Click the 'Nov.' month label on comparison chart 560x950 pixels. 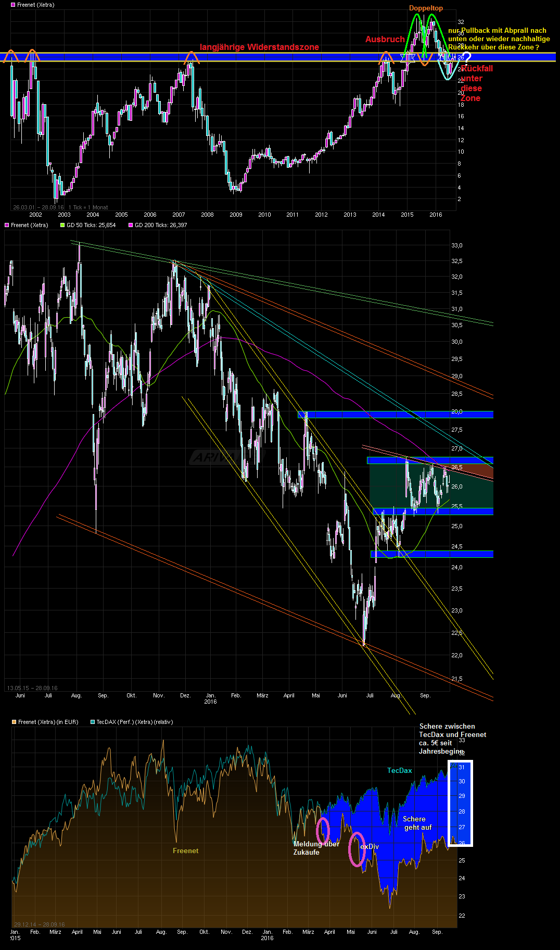[226, 932]
